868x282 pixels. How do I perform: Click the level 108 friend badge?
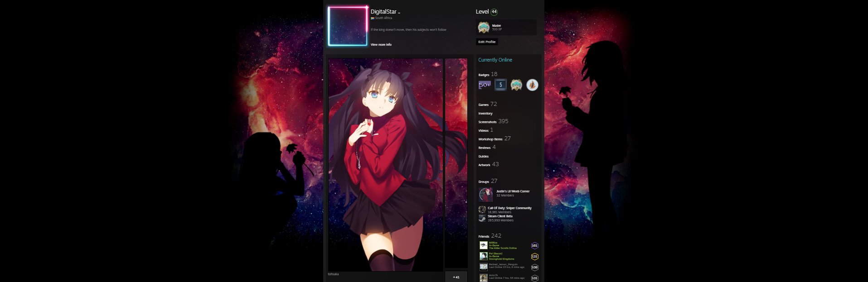pos(534,267)
